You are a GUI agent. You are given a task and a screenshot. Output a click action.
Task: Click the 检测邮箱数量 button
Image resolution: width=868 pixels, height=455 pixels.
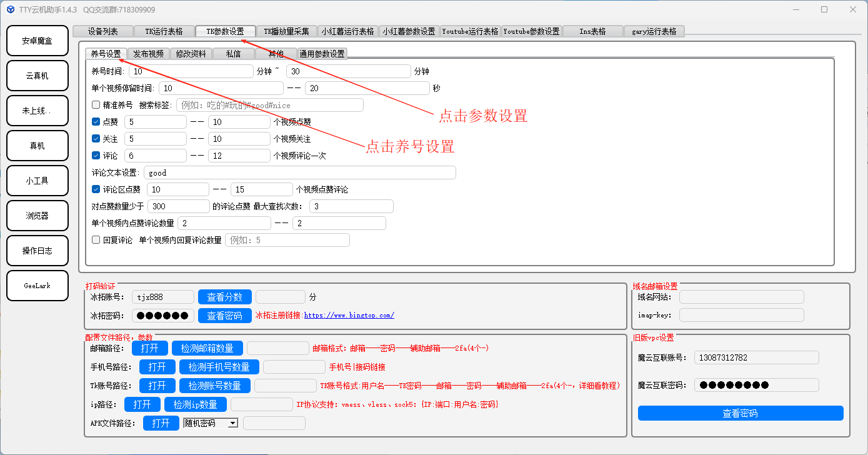pos(207,348)
